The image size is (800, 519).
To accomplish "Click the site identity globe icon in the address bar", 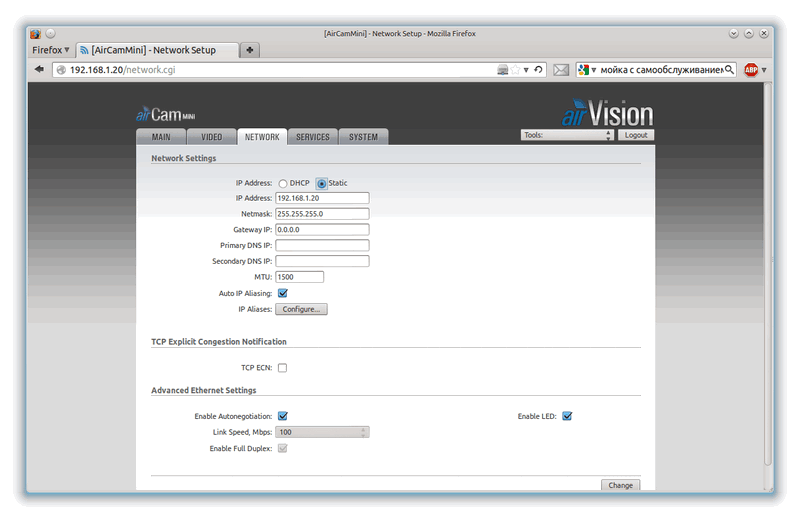I will [x=61, y=70].
